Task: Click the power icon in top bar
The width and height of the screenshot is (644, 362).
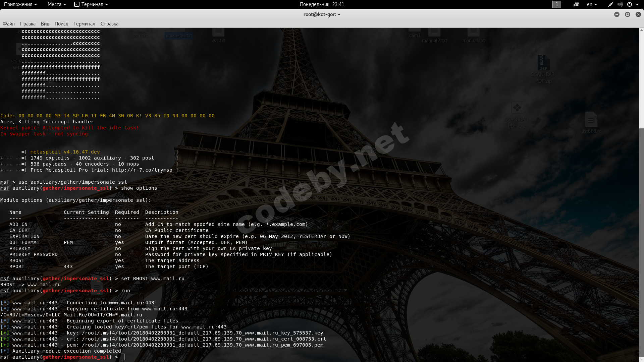Action: pos(630,4)
